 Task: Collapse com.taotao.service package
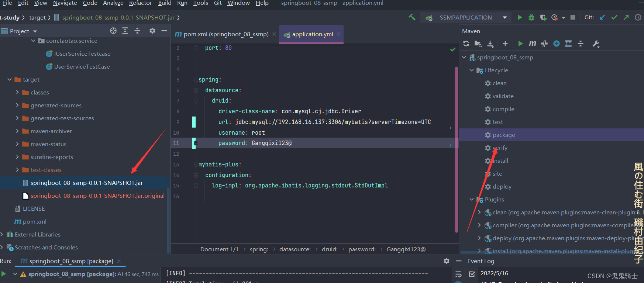click(x=33, y=41)
